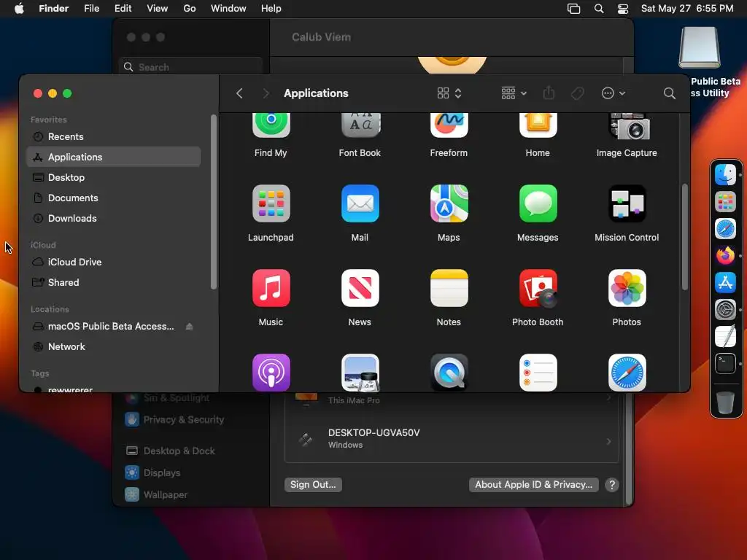Select the Freeform app

point(449,125)
